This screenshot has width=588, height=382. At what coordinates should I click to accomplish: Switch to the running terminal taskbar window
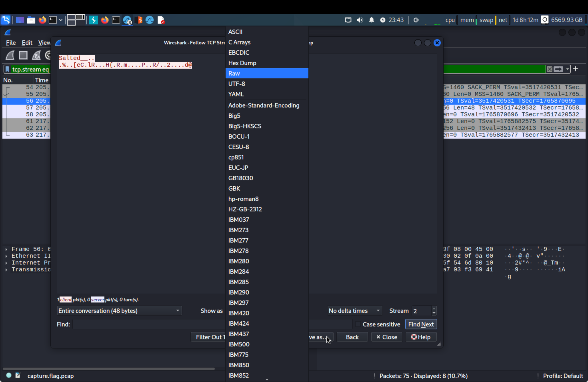pyautogui.click(x=116, y=20)
